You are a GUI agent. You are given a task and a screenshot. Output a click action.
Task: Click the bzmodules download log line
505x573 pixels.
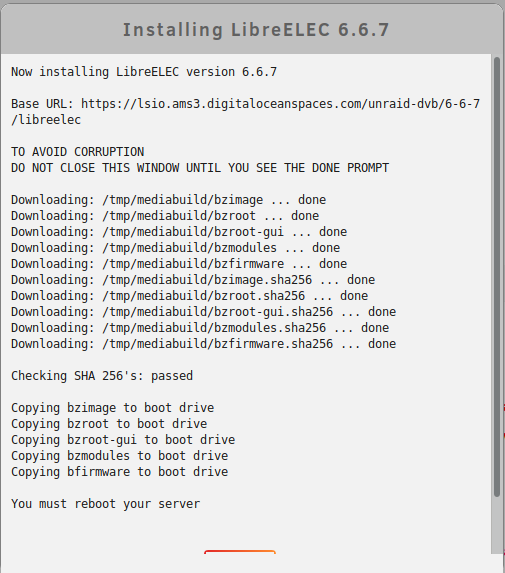175,248
